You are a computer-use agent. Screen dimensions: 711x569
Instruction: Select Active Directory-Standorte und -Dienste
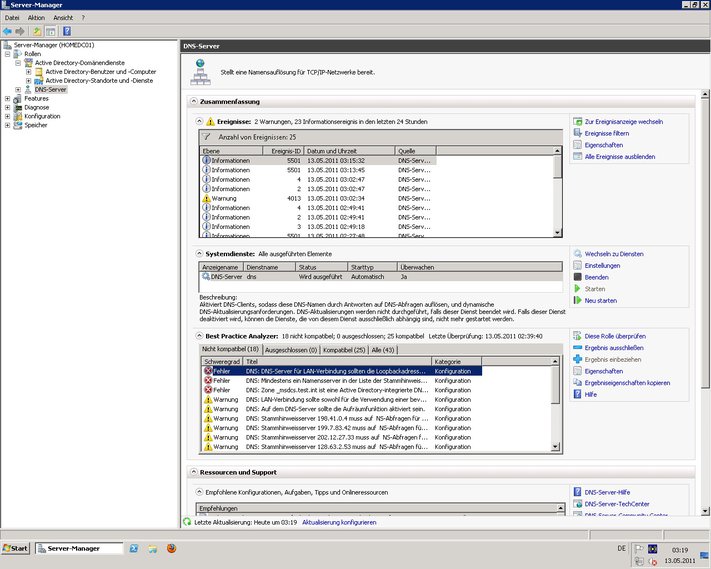(x=99, y=81)
